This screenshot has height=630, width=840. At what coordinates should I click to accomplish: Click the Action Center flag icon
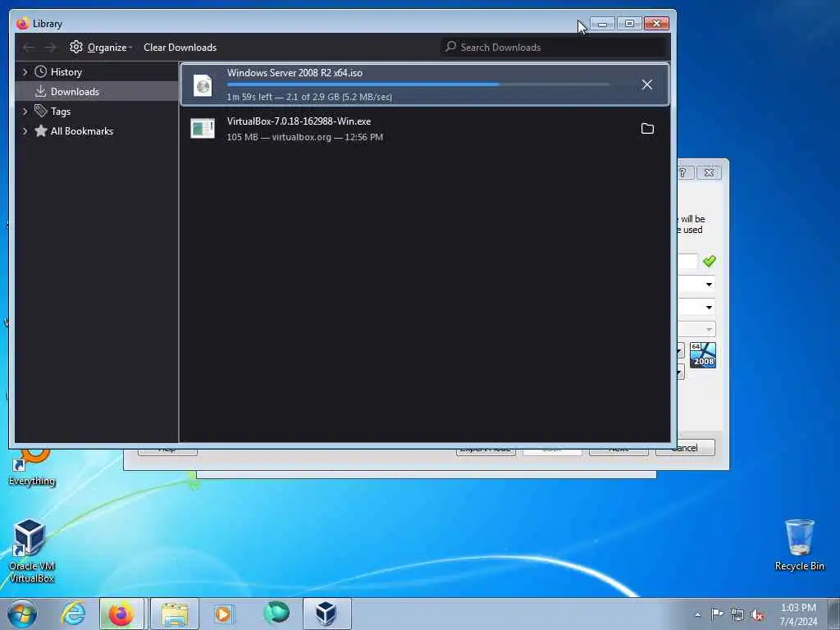click(x=717, y=614)
